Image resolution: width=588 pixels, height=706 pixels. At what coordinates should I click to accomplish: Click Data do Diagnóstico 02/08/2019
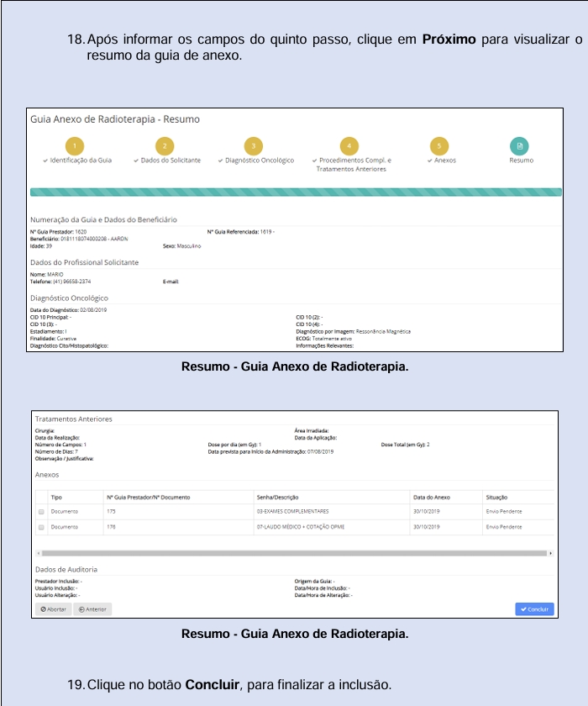tap(68, 310)
